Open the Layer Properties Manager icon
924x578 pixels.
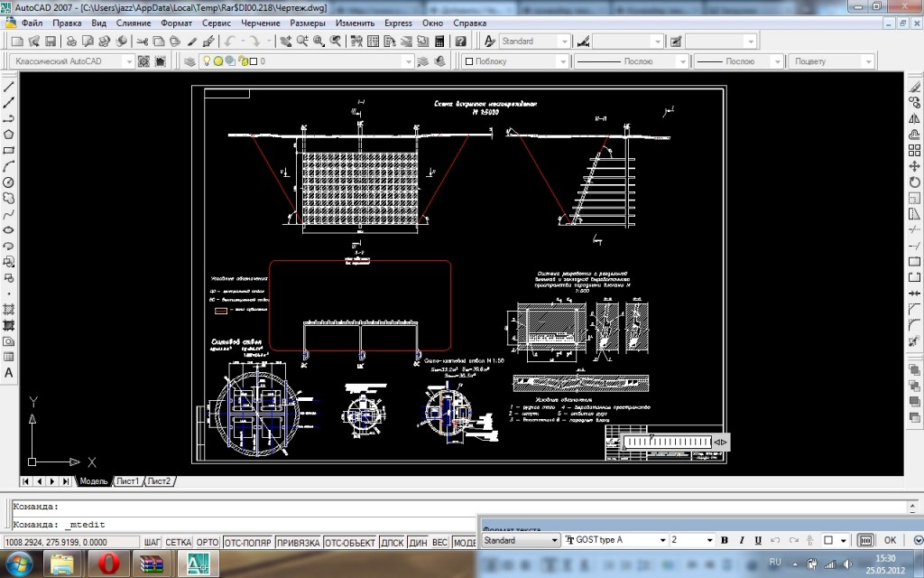pyautogui.click(x=189, y=61)
